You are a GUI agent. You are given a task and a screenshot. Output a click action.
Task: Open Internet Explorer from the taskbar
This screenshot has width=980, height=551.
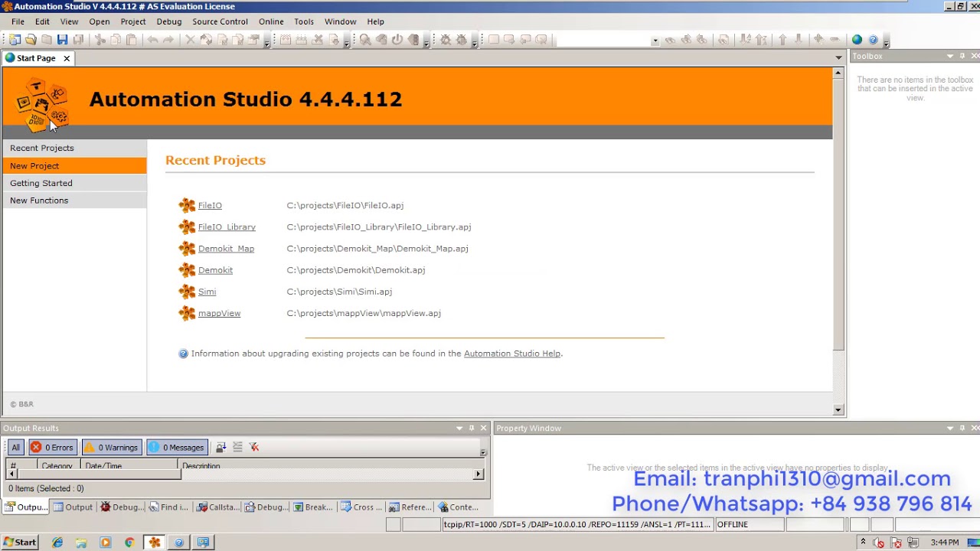(57, 543)
